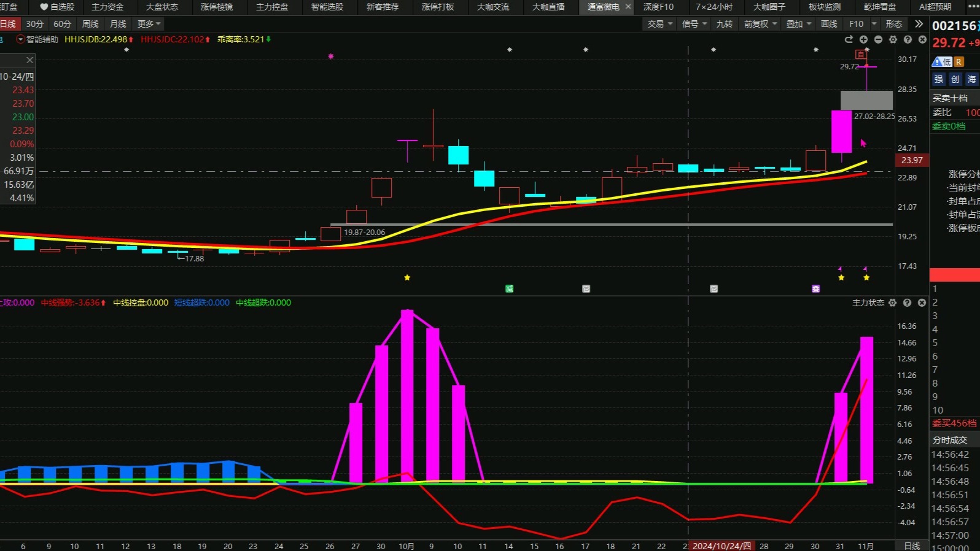
Task: Switch to the 大咖直播 tab
Action: pos(548,7)
